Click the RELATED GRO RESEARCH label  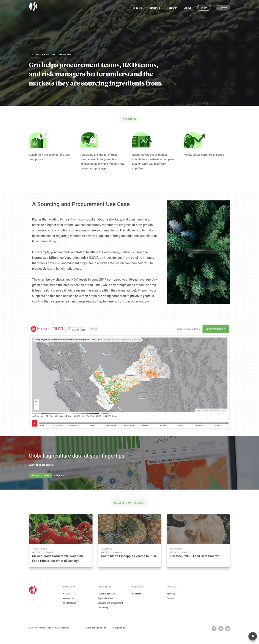click(129, 503)
